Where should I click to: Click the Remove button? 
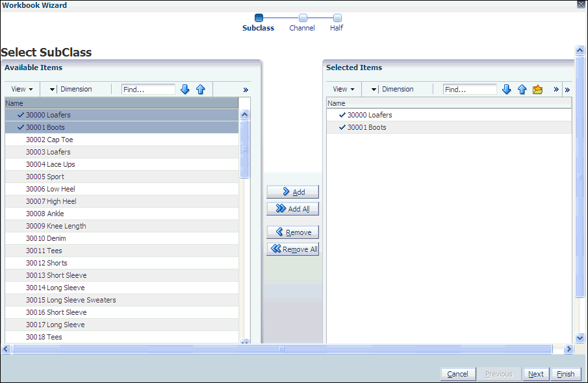pos(292,232)
